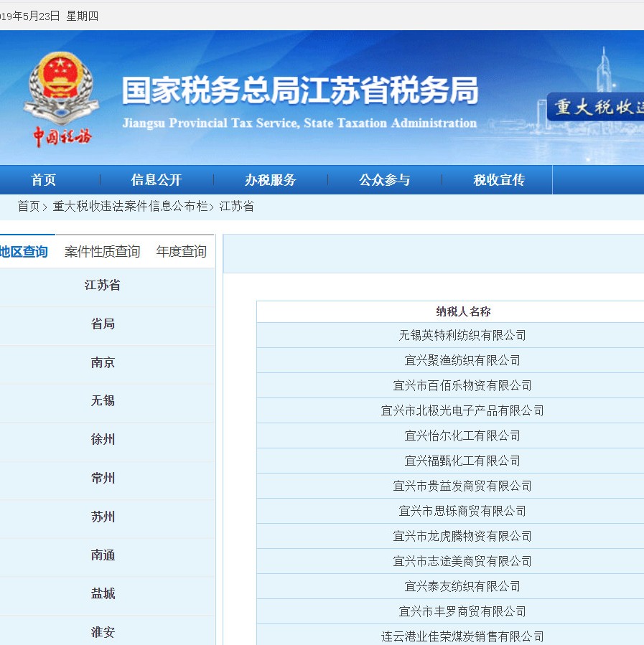The width and height of the screenshot is (644, 645).
Task: Open taxpayer 宜兴市北极光电子产品有限公司
Action: 462,410
